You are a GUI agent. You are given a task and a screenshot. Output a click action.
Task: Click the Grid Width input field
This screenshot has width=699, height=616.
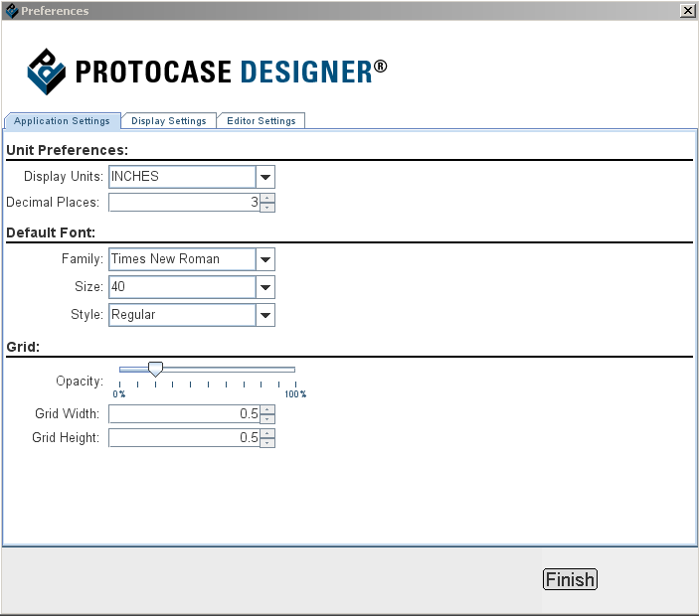pos(184,413)
